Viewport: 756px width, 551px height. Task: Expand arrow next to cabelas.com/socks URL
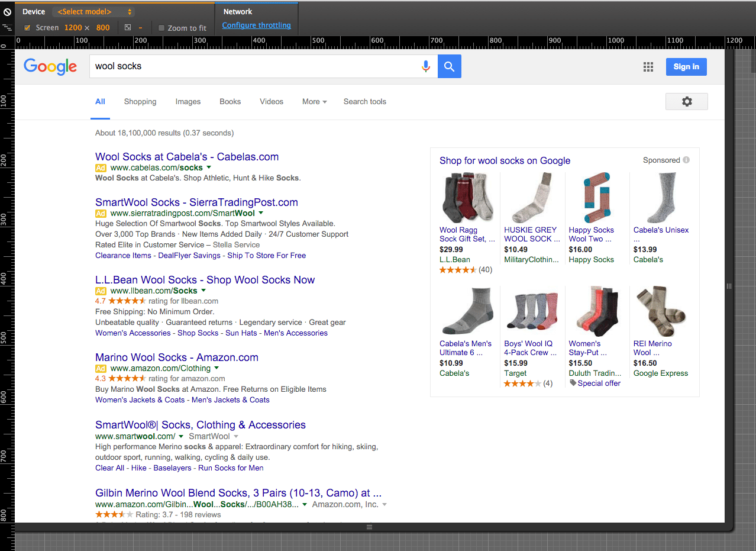pyautogui.click(x=209, y=167)
